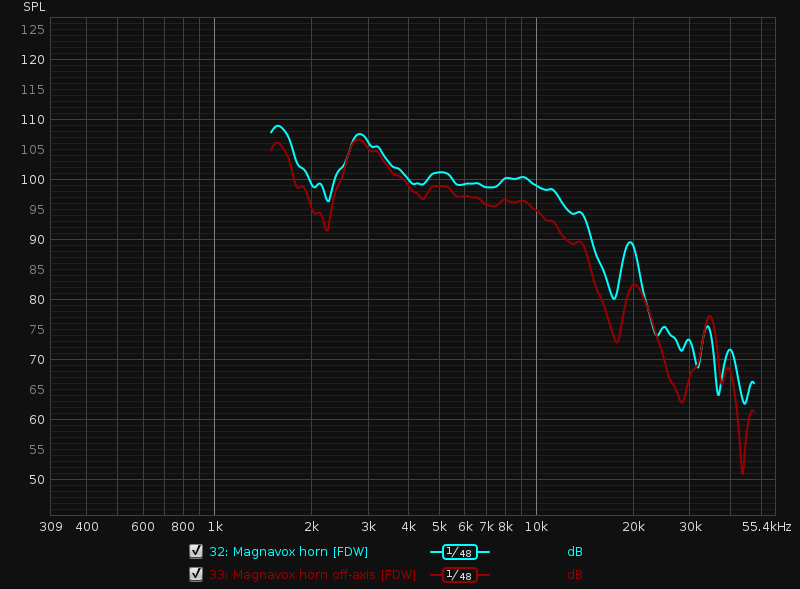Image resolution: width=800 pixels, height=589 pixels.
Task: Select the '32: Magnavox horn [FDW]' legend label
Action: (289, 552)
